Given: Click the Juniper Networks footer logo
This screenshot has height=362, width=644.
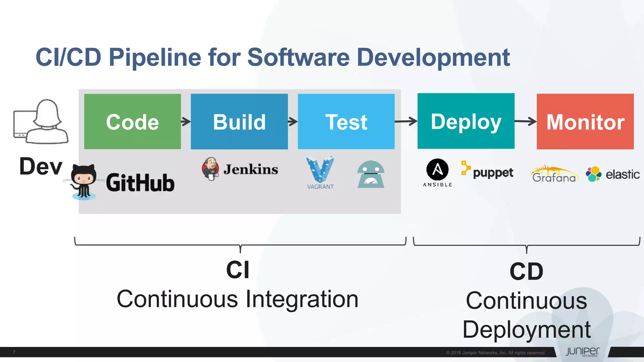Looking at the screenshot, I should click(x=583, y=352).
